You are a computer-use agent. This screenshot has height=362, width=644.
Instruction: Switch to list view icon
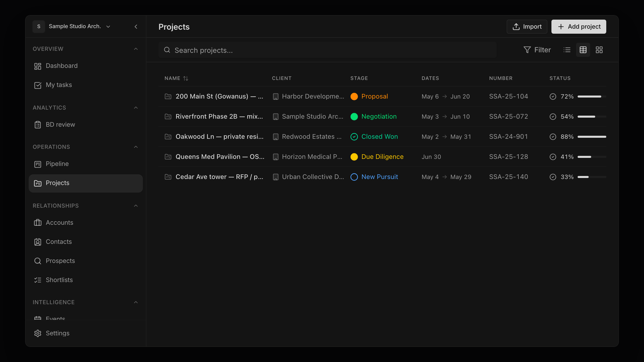pos(567,50)
